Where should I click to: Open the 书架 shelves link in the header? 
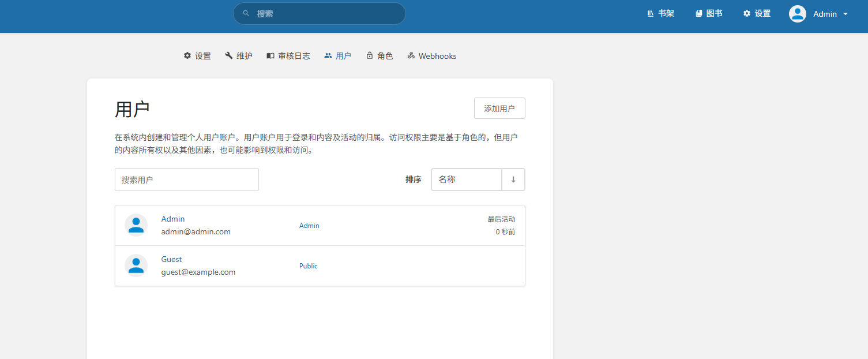(x=660, y=13)
